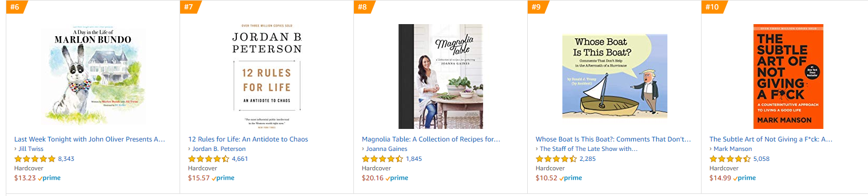Click the star rating for Whose Boat book
Viewport: 868px width, 196px height.
(556, 159)
